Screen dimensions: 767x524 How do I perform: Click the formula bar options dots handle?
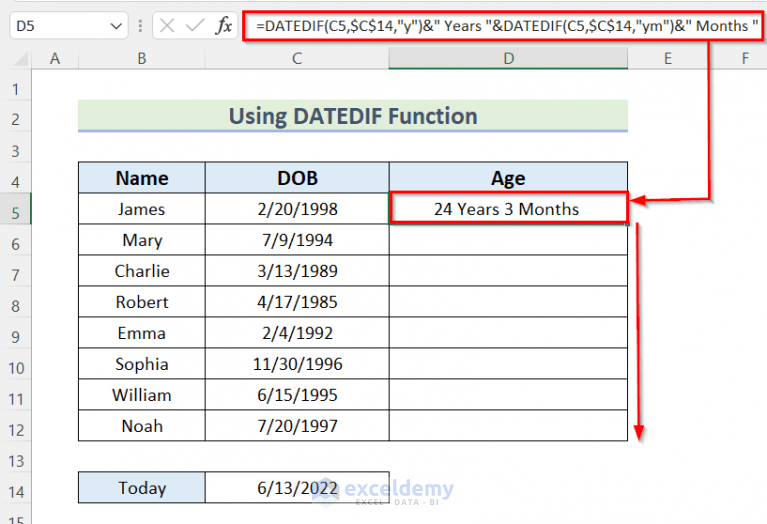click(x=140, y=25)
